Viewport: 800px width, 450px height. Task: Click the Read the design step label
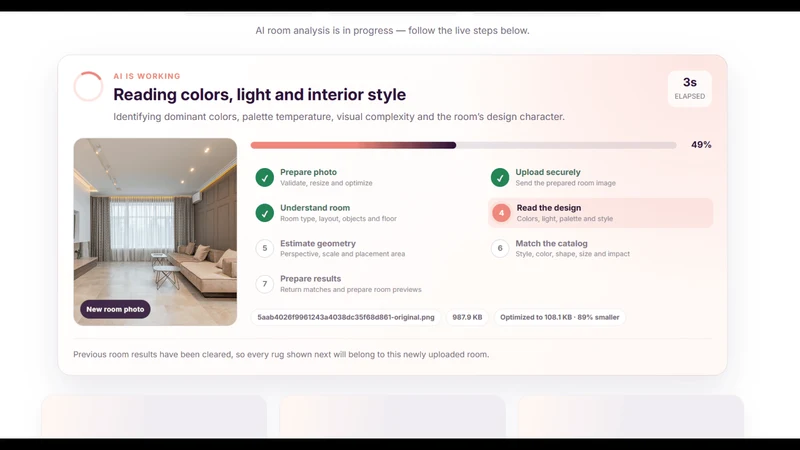click(549, 208)
